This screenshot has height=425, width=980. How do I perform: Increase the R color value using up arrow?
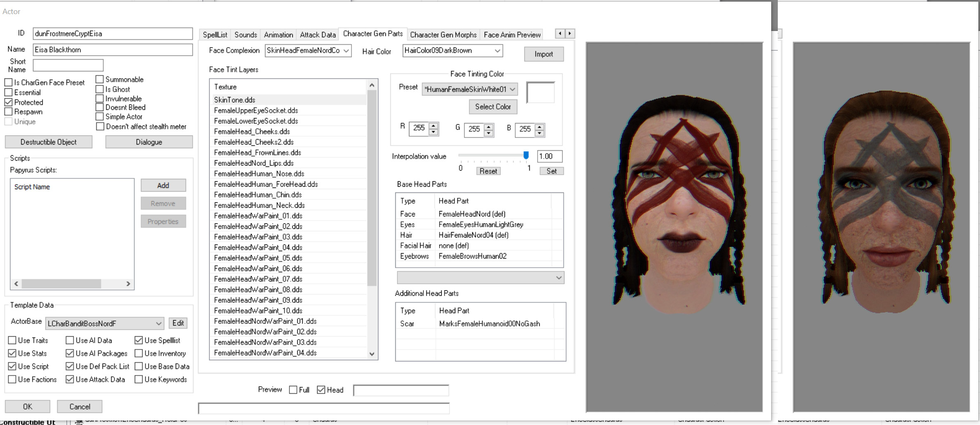coord(433,126)
